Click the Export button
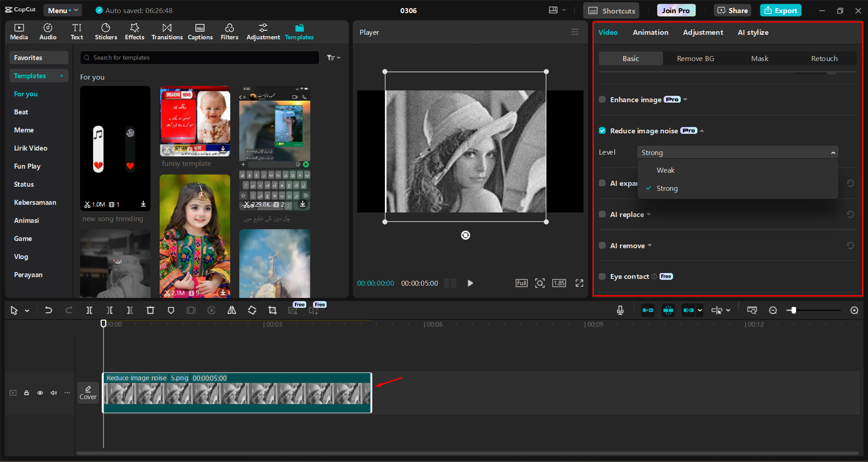The height and width of the screenshot is (462, 868). [780, 10]
